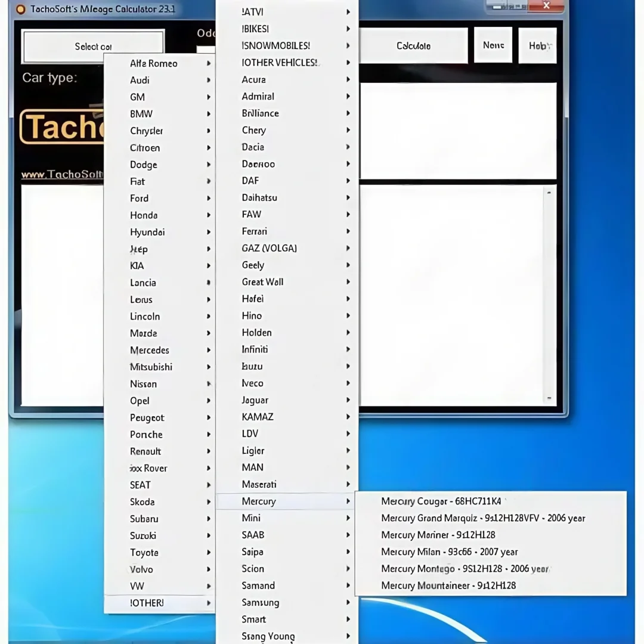Select Citroen in the car menu
The height and width of the screenshot is (644, 644).
tap(159, 147)
